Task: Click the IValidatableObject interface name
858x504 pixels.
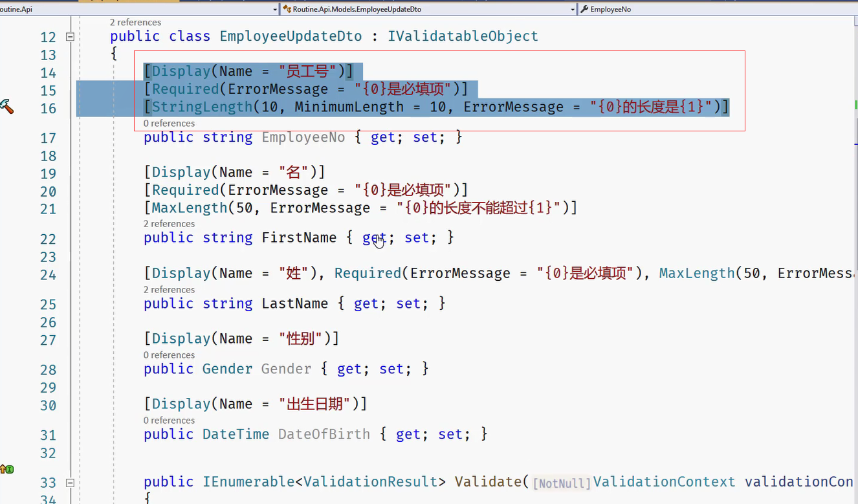Action: click(x=463, y=36)
